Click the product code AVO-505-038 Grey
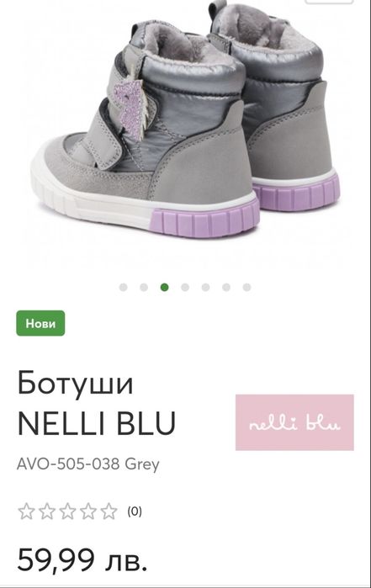The image size is (371, 588). click(x=88, y=464)
